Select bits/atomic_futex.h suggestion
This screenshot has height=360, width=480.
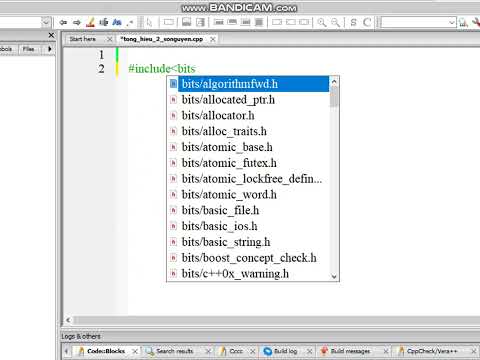tap(248, 163)
